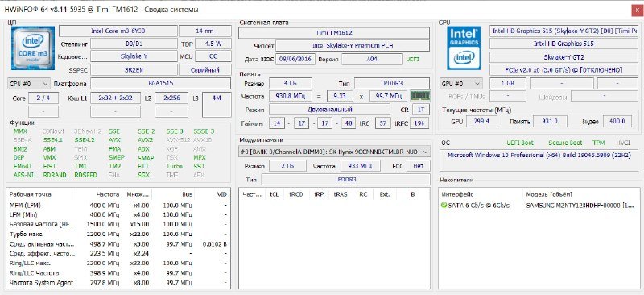
Task: Click the Secure Boot indicator
Action: click(x=565, y=143)
